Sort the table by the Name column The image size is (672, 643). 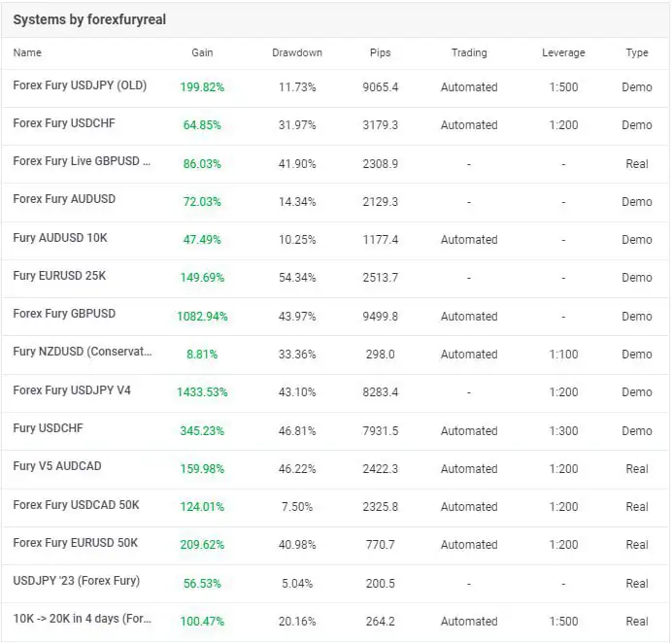tap(27, 52)
